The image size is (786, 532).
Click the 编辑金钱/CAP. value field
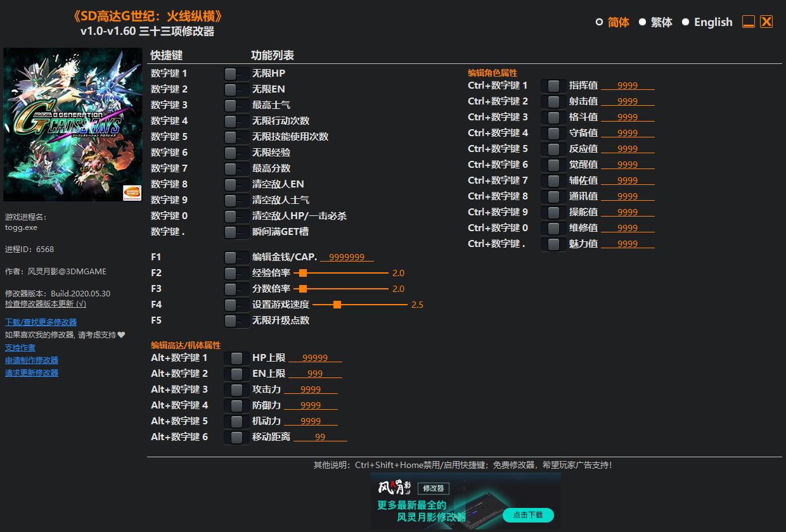coord(347,257)
